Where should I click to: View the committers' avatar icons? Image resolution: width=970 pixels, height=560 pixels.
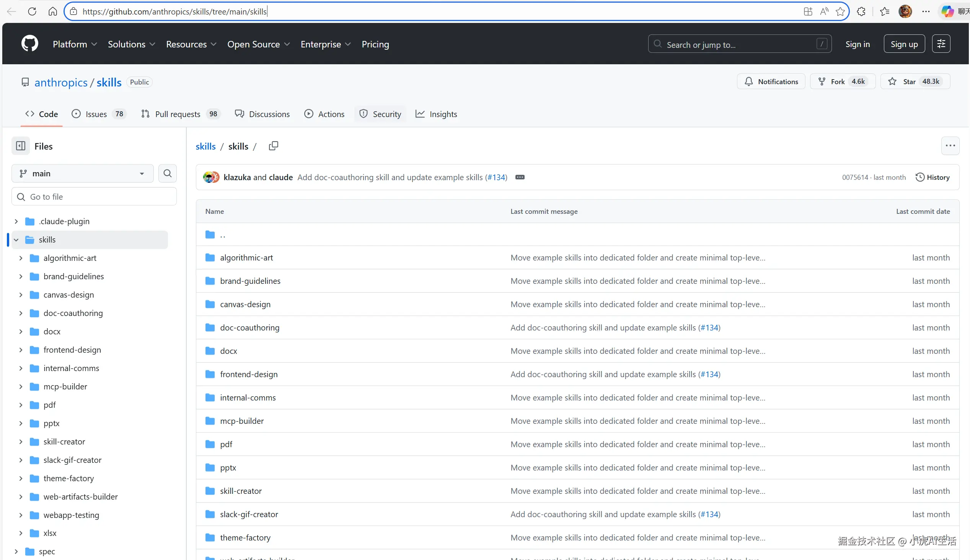pos(211,177)
